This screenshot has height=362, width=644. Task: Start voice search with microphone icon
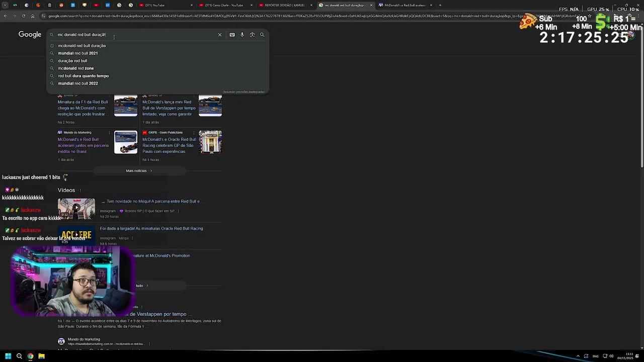point(242,35)
